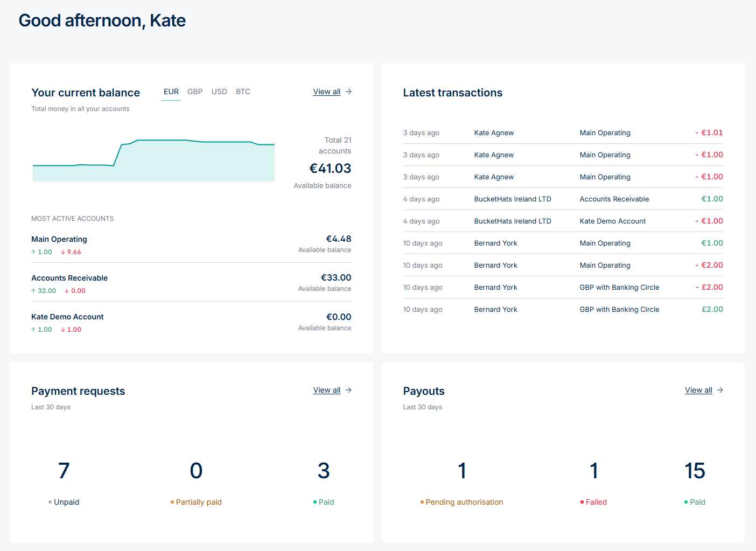This screenshot has width=756, height=551.
Task: Click the balance history chart
Action: 153,161
